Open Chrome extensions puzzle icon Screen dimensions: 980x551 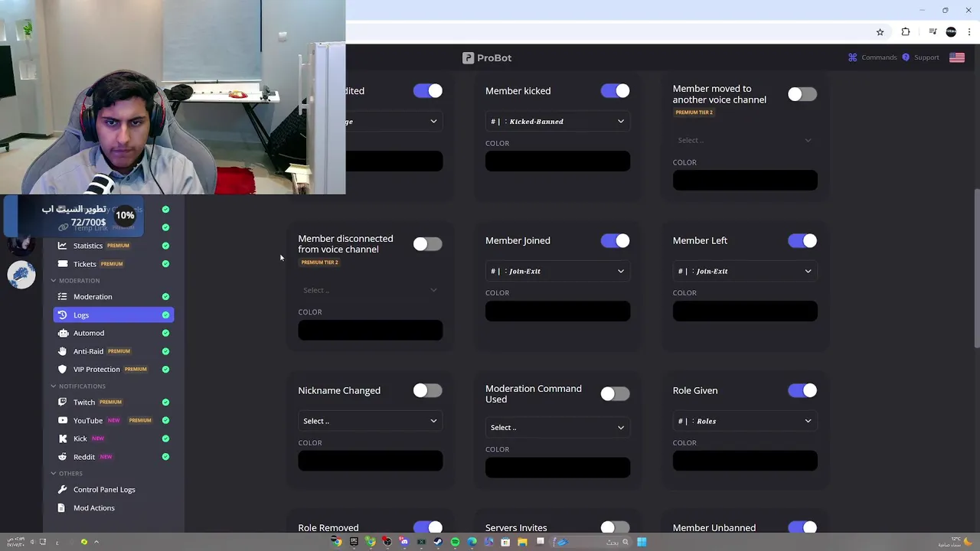tap(906, 32)
